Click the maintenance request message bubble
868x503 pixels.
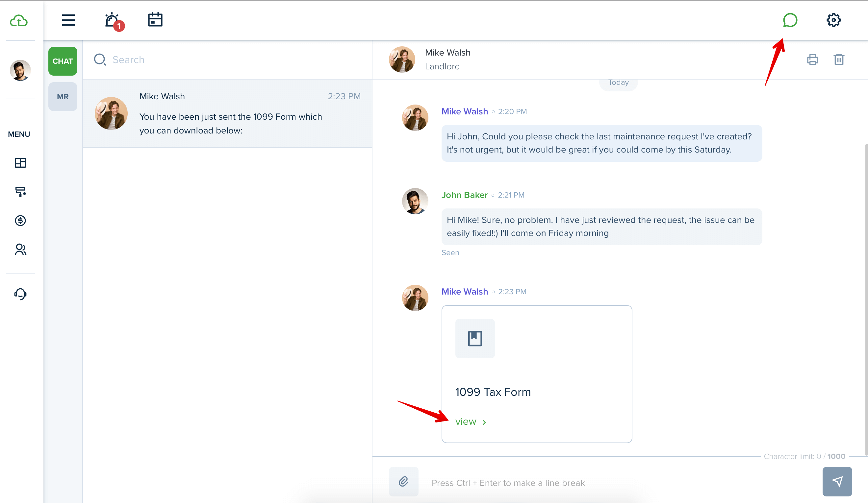(602, 143)
